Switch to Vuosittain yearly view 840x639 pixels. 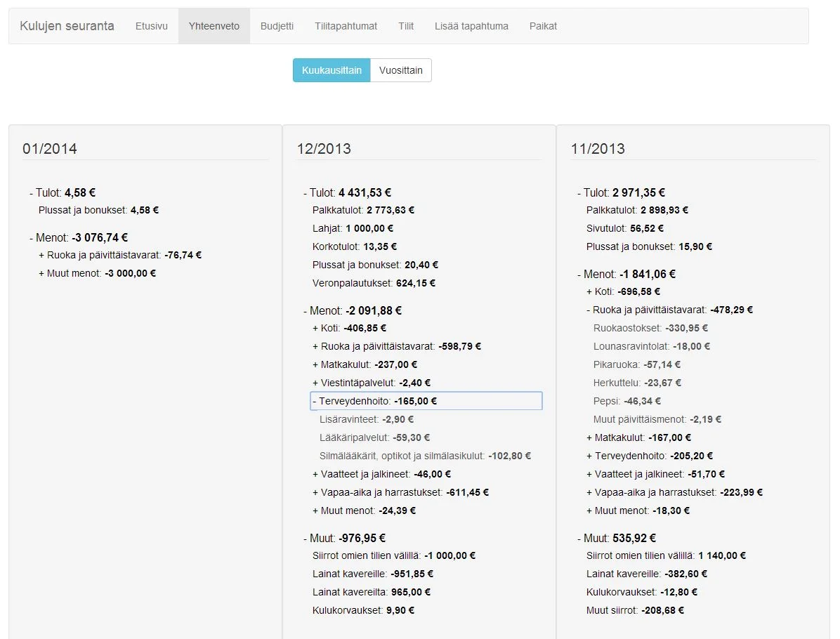[x=400, y=70]
